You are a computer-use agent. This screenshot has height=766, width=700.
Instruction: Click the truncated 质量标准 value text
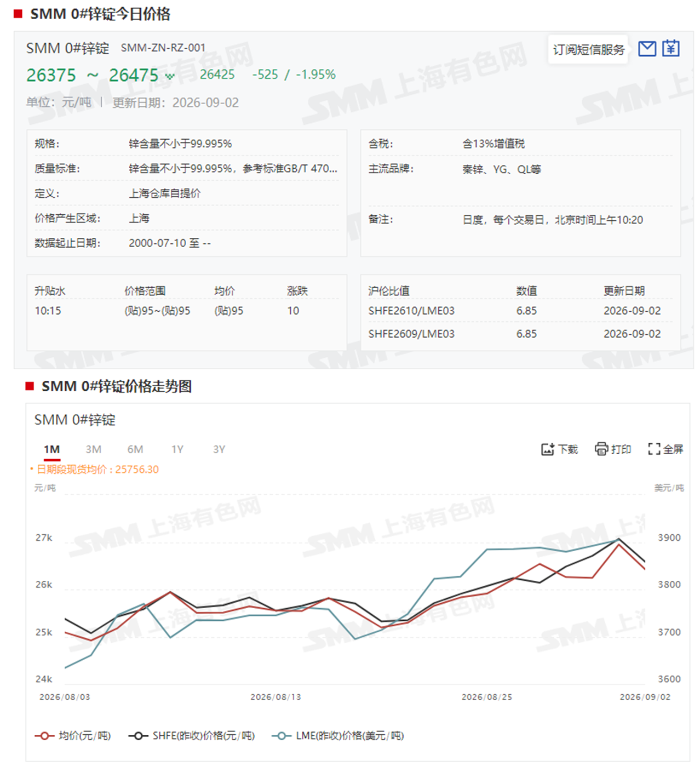click(233, 168)
